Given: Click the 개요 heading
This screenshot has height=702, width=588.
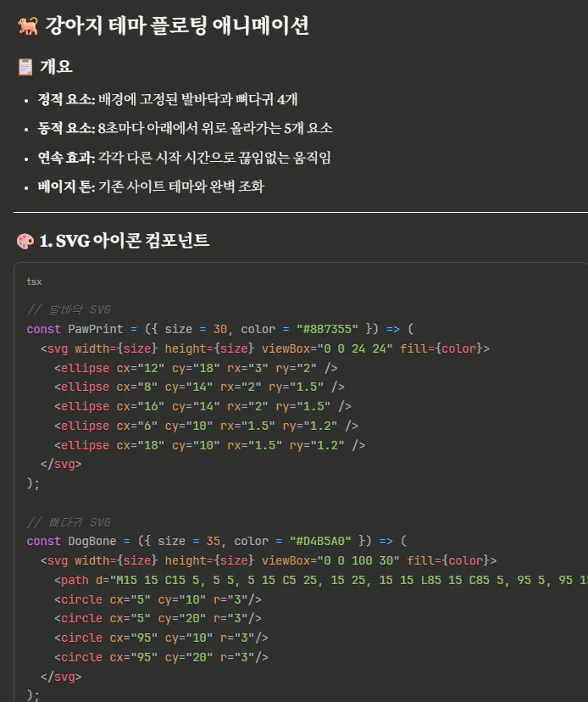Looking at the screenshot, I should point(56,67).
